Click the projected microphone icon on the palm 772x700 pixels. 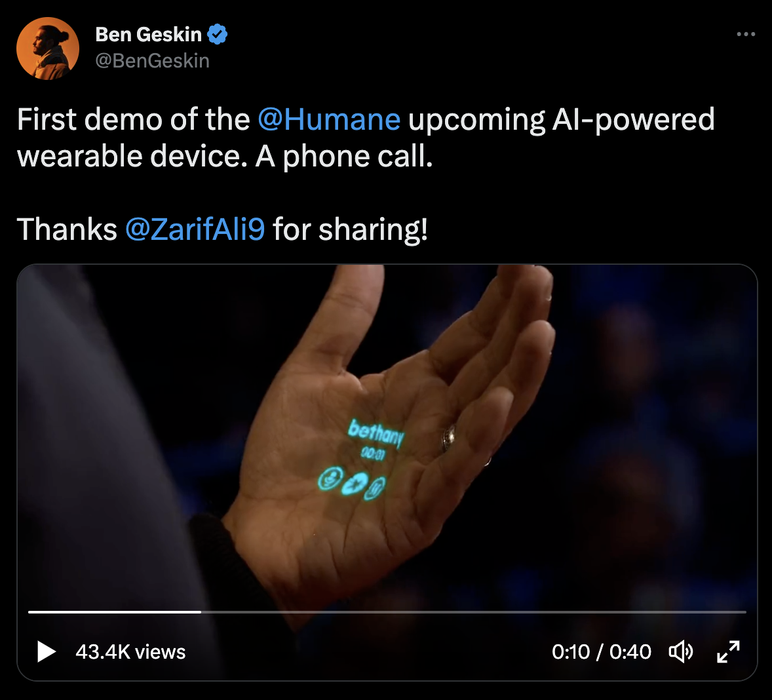[x=330, y=478]
